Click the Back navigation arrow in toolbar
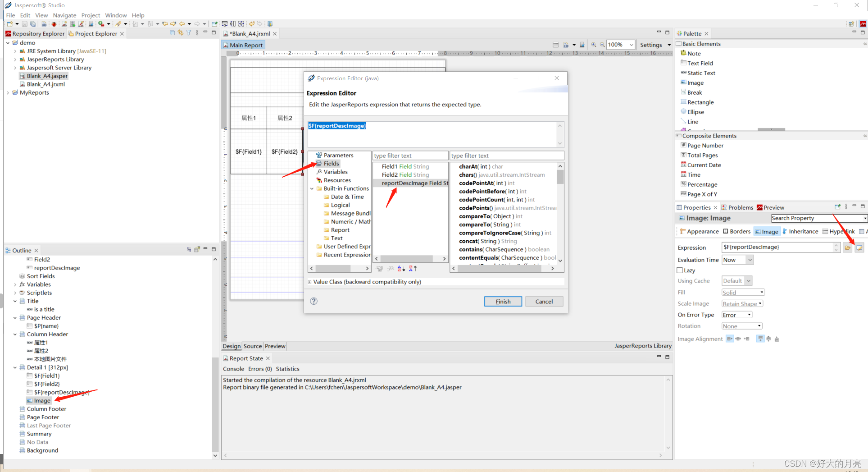Image resolution: width=868 pixels, height=472 pixels. click(182, 24)
